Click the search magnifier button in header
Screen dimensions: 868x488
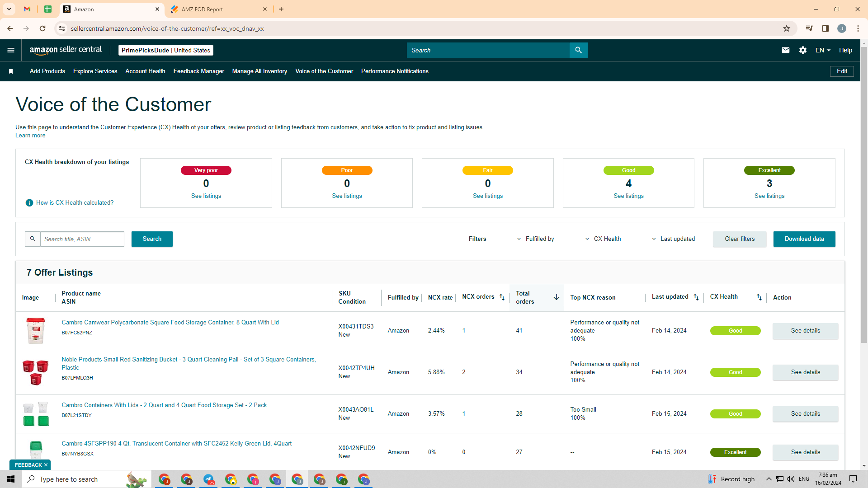tap(579, 50)
